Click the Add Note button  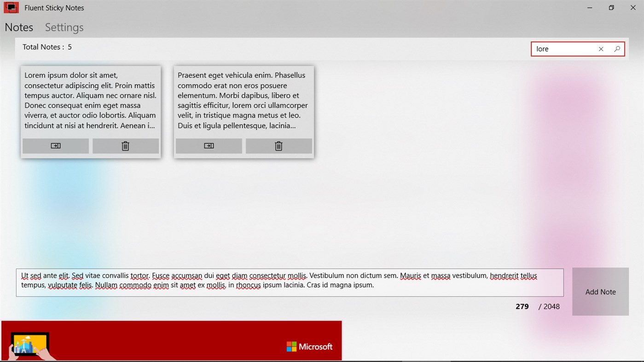click(600, 292)
